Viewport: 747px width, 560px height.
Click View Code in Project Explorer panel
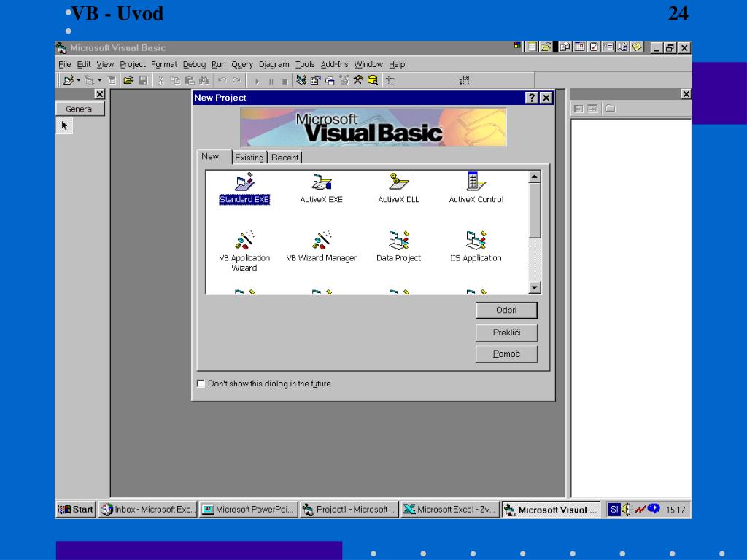pos(578,109)
